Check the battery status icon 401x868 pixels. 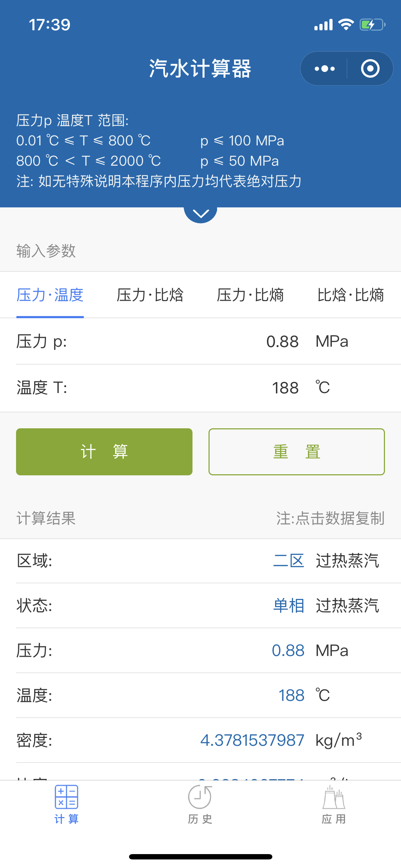coord(372,25)
